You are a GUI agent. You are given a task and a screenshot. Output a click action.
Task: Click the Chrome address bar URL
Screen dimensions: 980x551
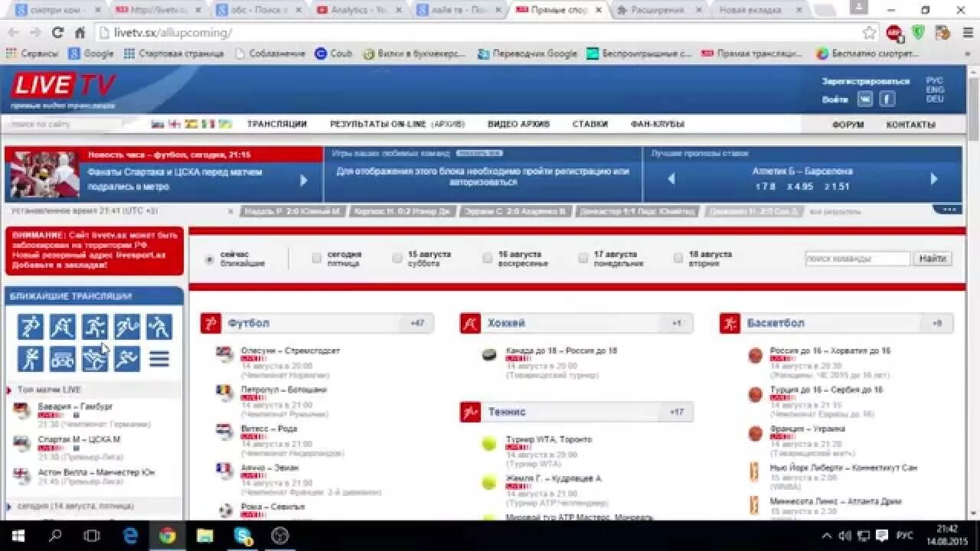(x=173, y=33)
